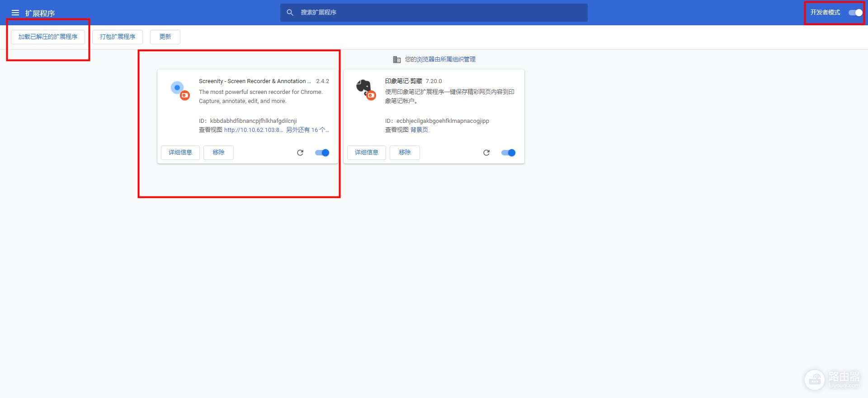Click the 印象笔记 elephant icon

coord(365,89)
